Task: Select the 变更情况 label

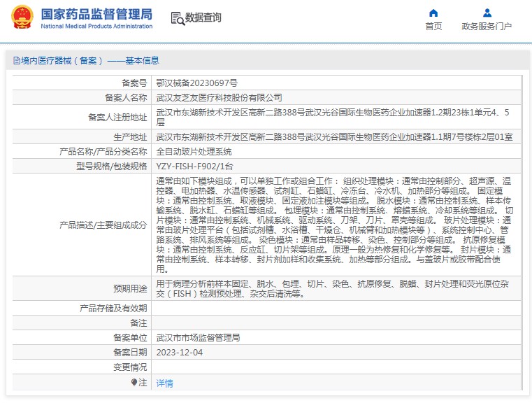Action: (x=130, y=367)
